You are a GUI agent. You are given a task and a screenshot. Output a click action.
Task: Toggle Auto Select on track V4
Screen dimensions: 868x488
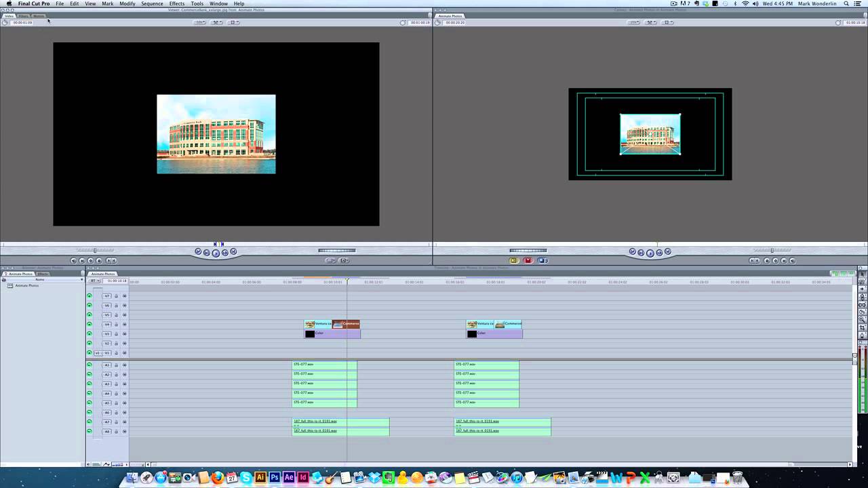(x=124, y=325)
